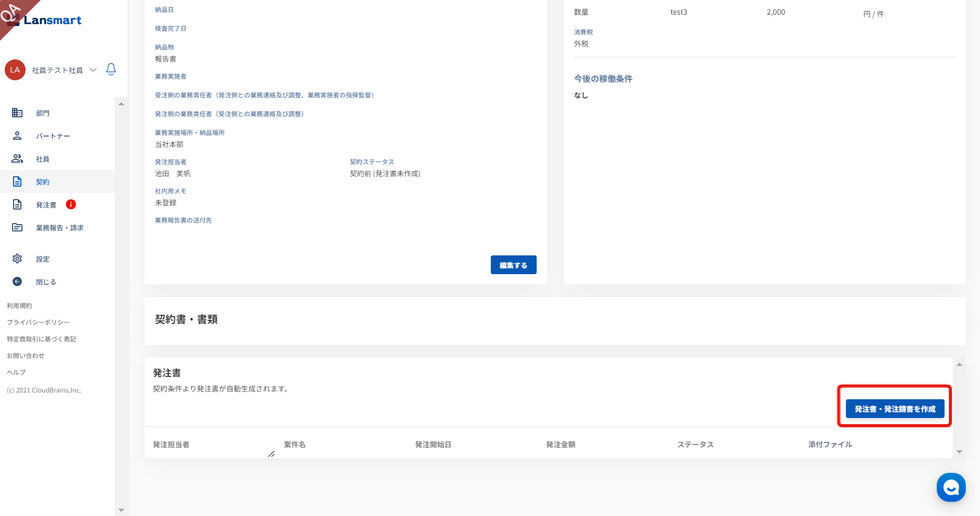Open the パートナー menu item
Screen dimensions: 980x516
[57, 136]
